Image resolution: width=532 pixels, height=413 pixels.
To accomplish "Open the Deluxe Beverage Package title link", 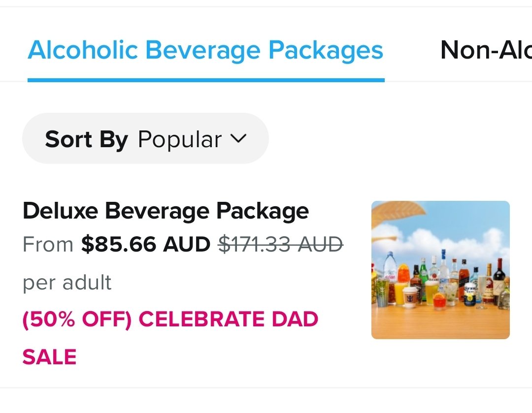I will click(x=166, y=211).
